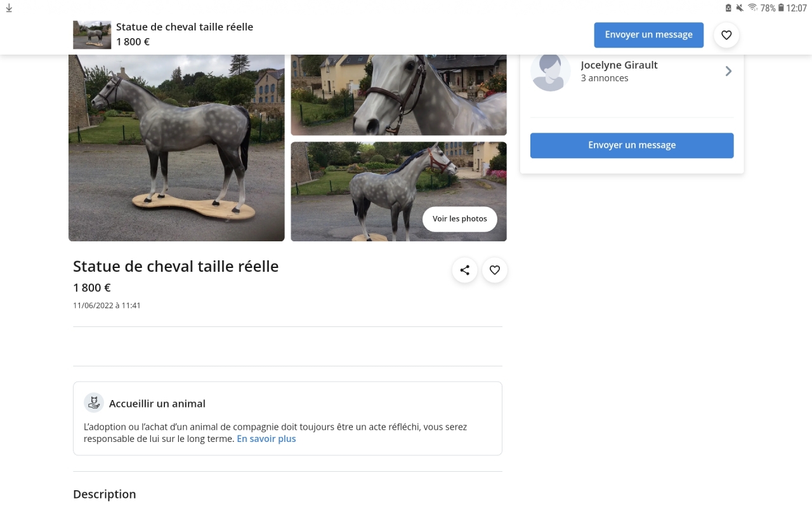This screenshot has height=508, width=812.
Task: Expand seller profile via the chevron arrow
Action: pyautogui.click(x=728, y=71)
